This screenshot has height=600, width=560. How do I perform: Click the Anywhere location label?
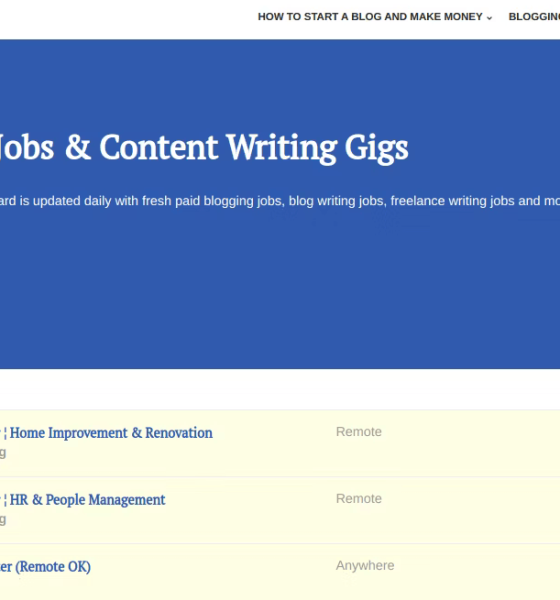pos(365,566)
